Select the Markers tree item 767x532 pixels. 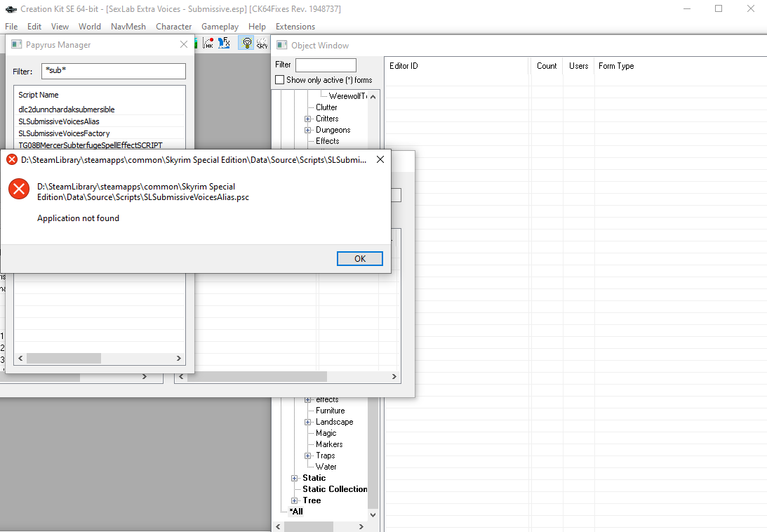click(329, 444)
